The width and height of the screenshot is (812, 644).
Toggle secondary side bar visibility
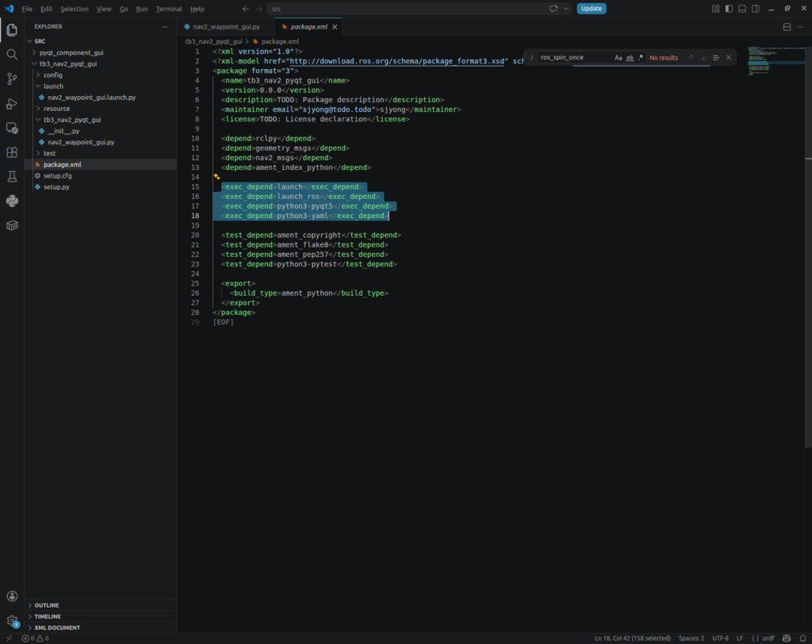point(756,9)
